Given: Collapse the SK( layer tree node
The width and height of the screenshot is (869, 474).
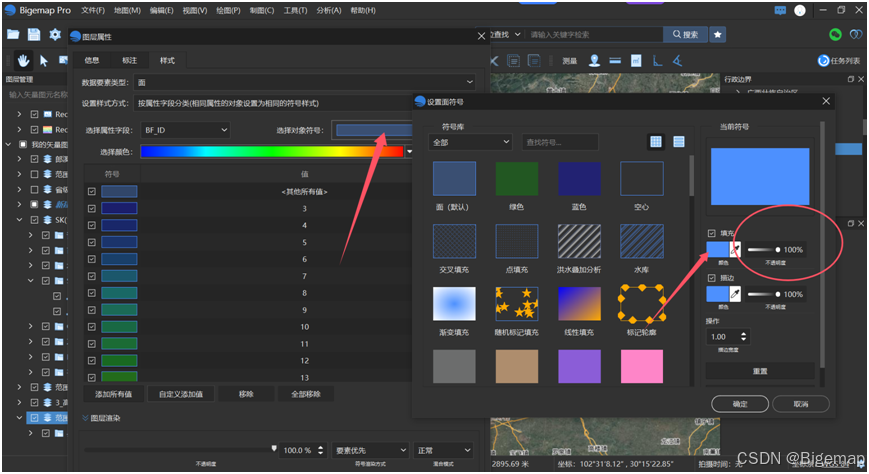Looking at the screenshot, I should (x=19, y=220).
